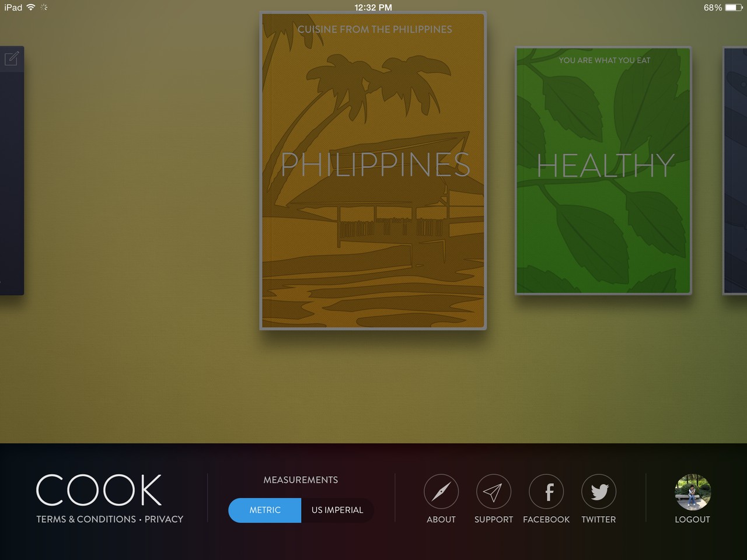Open the Twitter bird icon
The height and width of the screenshot is (560, 747).
599,492
